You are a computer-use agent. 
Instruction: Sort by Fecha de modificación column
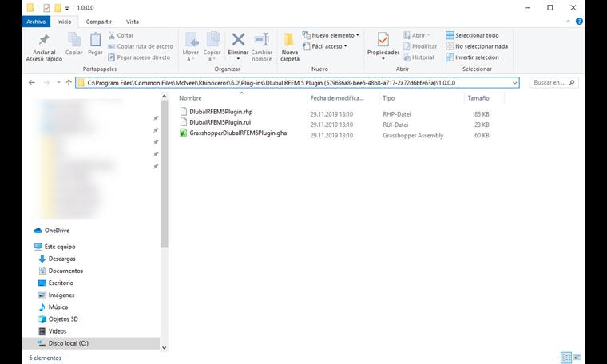point(337,98)
